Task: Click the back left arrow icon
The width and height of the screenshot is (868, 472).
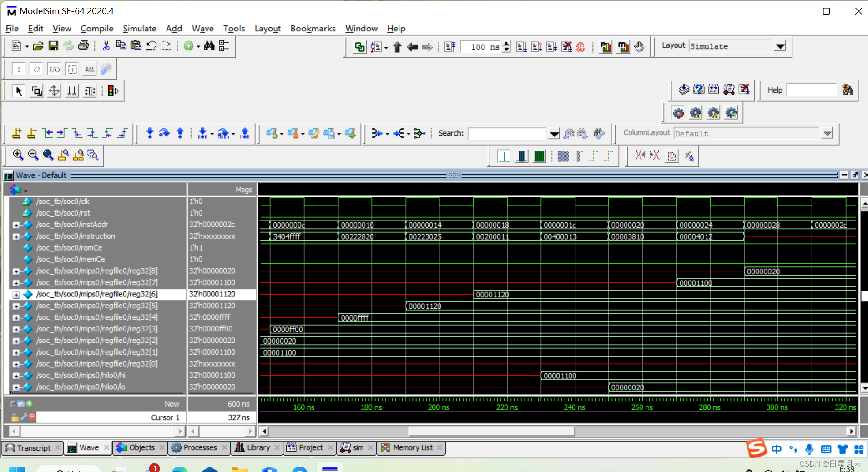Action: (x=412, y=47)
